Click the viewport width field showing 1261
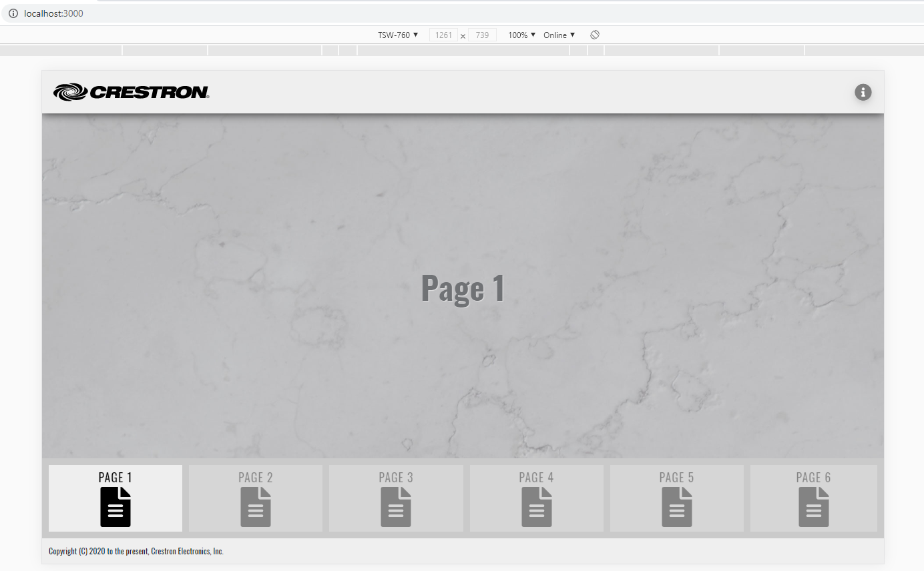924x571 pixels. pyautogui.click(x=443, y=35)
